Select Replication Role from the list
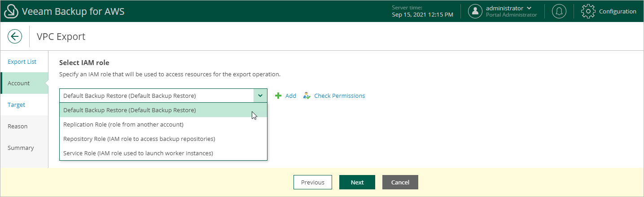Screen dimensions: 644x197 click(x=123, y=124)
